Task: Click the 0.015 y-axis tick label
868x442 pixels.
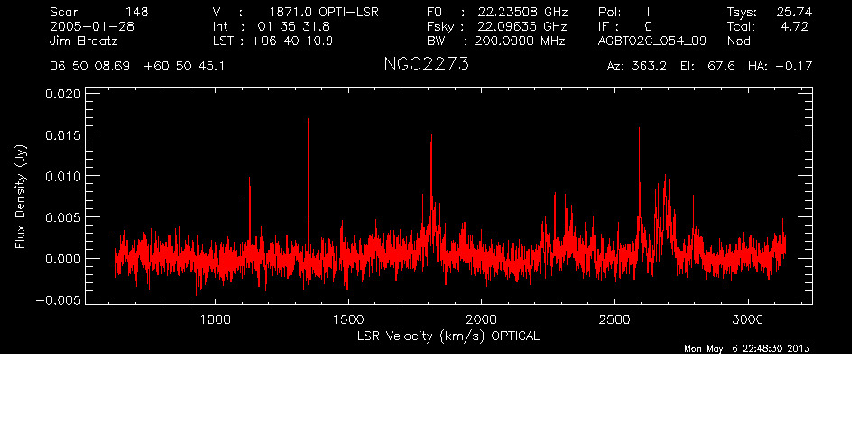Action: [x=63, y=135]
